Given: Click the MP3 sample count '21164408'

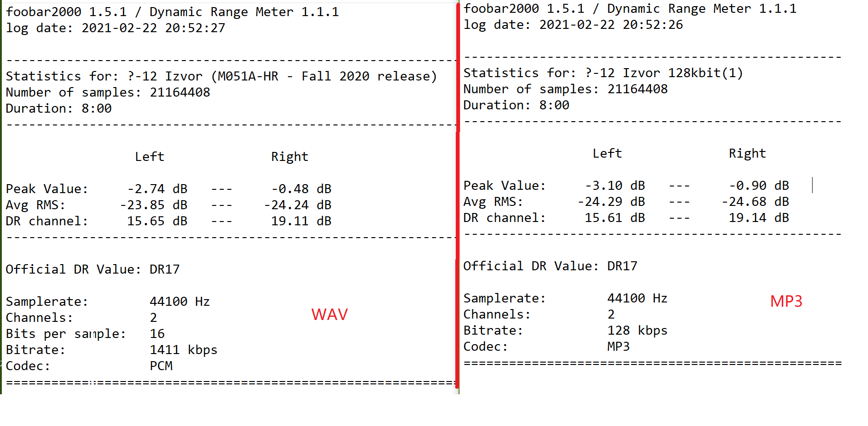Looking at the screenshot, I should pos(638,89).
